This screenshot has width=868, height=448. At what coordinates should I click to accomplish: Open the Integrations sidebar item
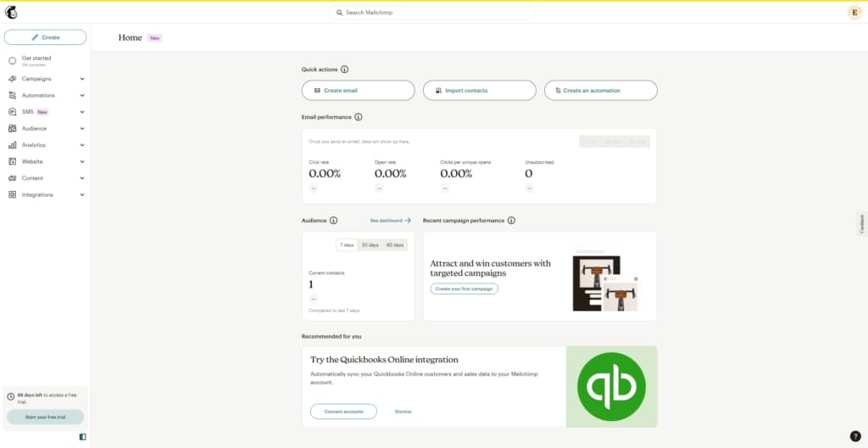click(37, 195)
